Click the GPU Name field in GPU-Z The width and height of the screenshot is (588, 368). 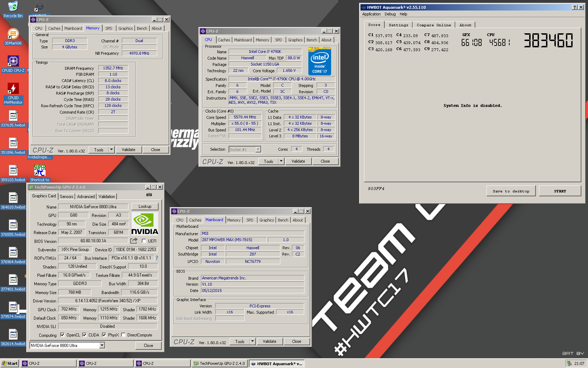[93, 207]
